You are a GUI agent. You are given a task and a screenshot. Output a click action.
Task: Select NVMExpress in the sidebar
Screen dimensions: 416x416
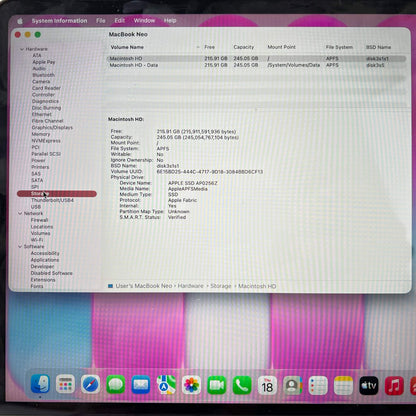pos(46,141)
